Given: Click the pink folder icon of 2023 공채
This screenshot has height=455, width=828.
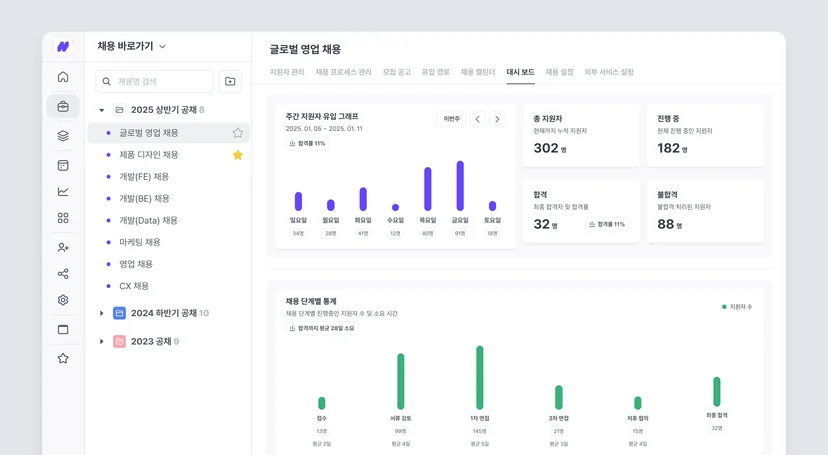Looking at the screenshot, I should pyautogui.click(x=119, y=341).
